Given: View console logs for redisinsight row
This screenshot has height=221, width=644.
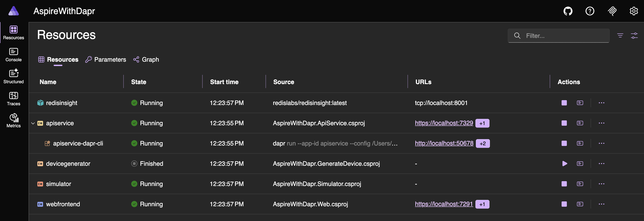Looking at the screenshot, I should pyautogui.click(x=580, y=103).
